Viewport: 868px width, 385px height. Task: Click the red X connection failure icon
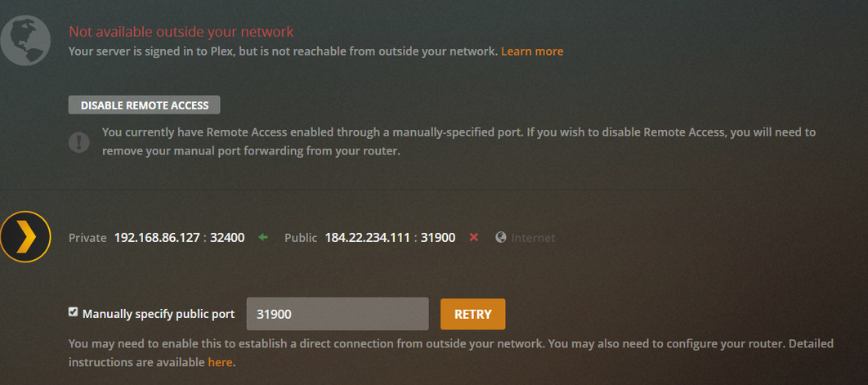click(x=473, y=238)
